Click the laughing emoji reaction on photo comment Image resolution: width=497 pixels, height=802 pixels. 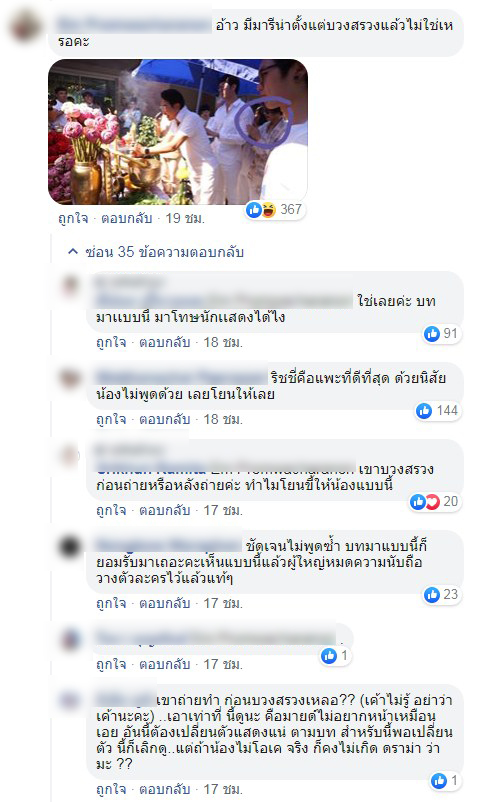click(x=268, y=210)
